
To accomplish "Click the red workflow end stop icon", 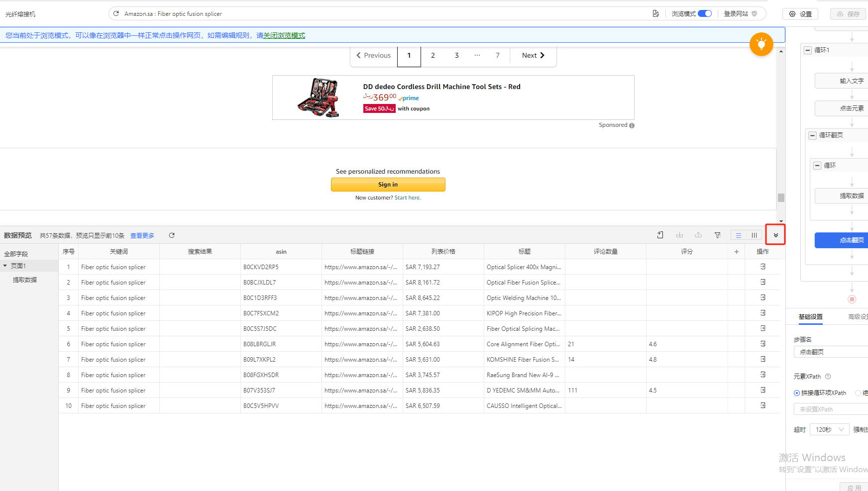I will click(852, 299).
